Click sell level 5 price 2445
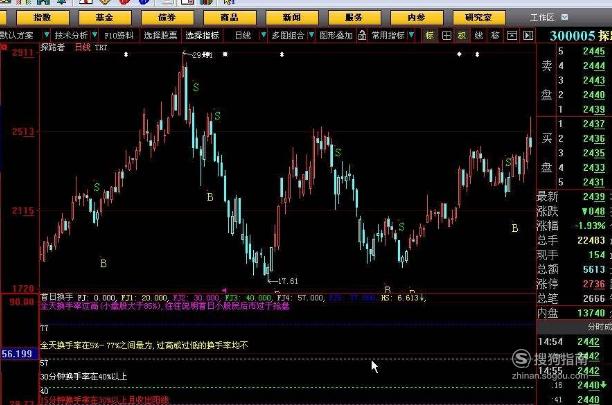 pyautogui.click(x=594, y=51)
